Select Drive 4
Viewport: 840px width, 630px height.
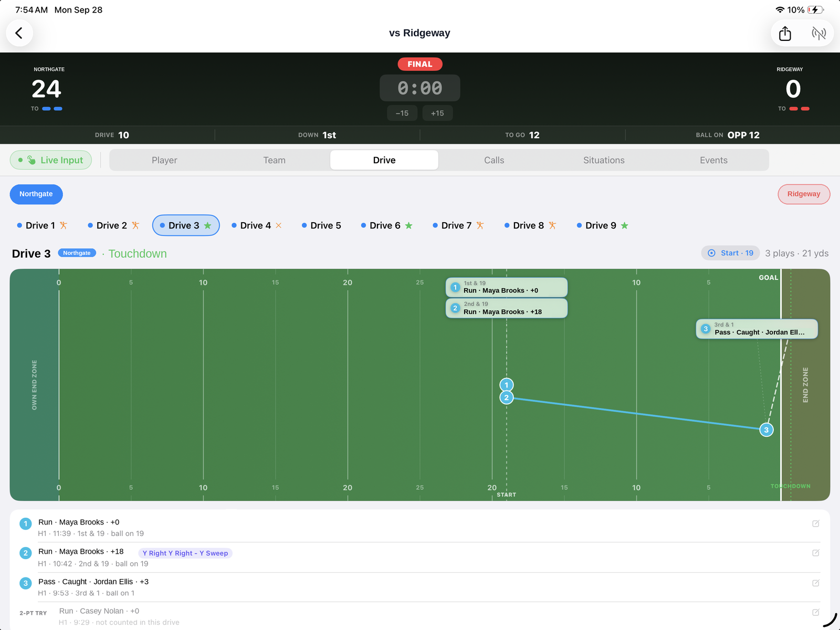257,225
